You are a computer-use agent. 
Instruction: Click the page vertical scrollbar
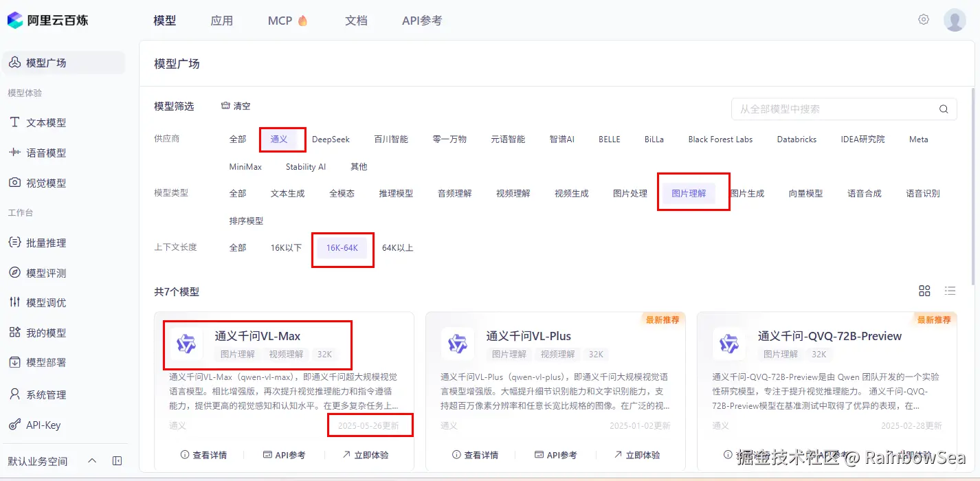tap(972, 186)
